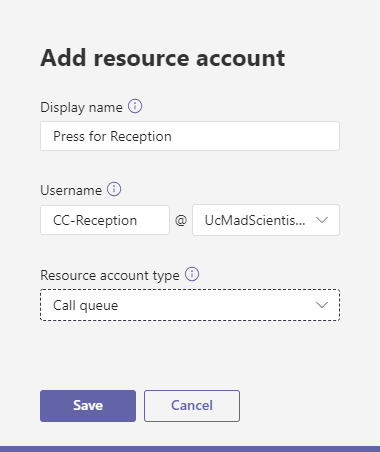Cancel adding the resource account
Screen dimensions: 380x452
(x=192, y=406)
